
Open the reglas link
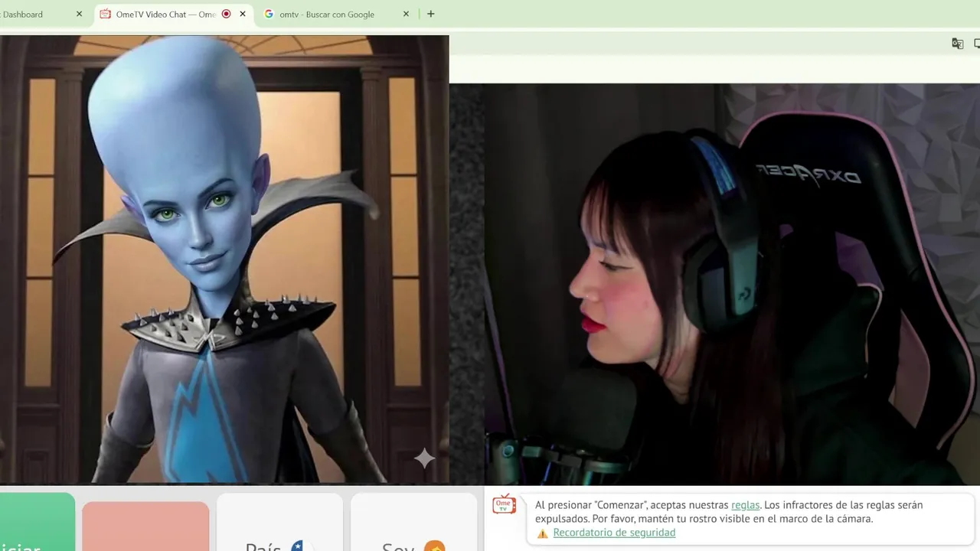(x=745, y=505)
